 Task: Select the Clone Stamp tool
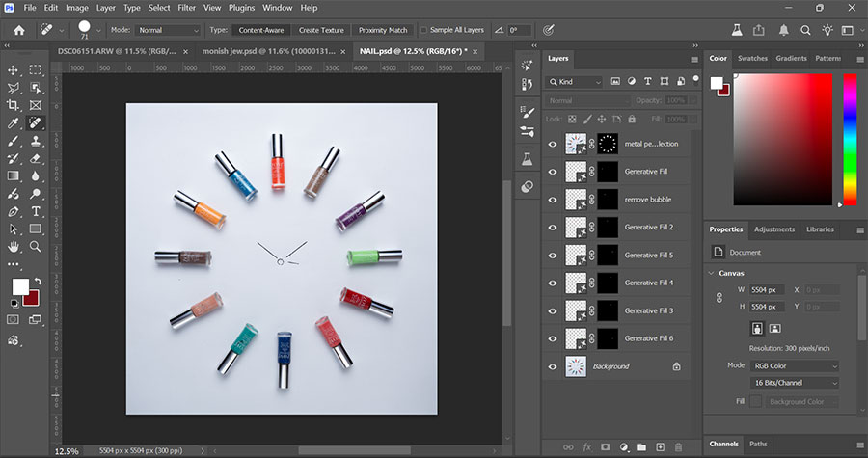pos(36,141)
